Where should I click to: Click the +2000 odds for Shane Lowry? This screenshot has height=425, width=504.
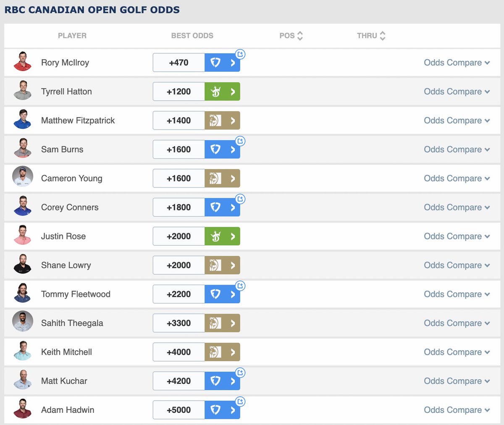click(x=179, y=265)
